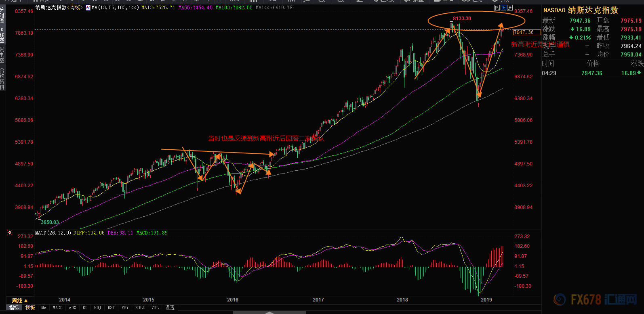Viewport: 644px width, 314px height.
Task: Click the MA(13,55,103,144) parameters label
Action: [x=115, y=8]
